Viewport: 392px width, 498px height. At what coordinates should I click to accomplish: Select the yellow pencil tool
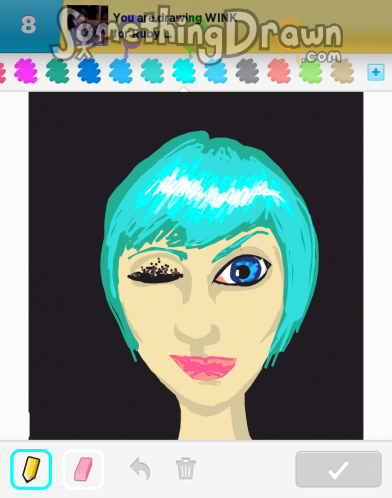31,469
